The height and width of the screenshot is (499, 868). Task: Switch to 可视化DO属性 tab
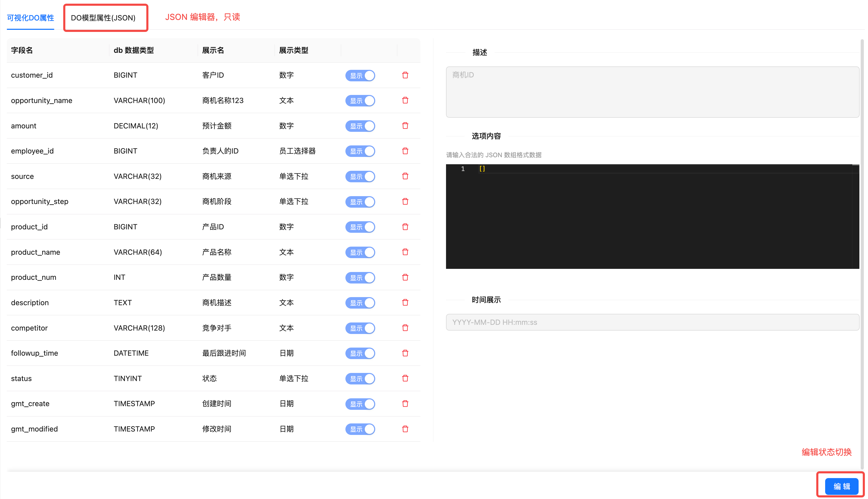[31, 18]
